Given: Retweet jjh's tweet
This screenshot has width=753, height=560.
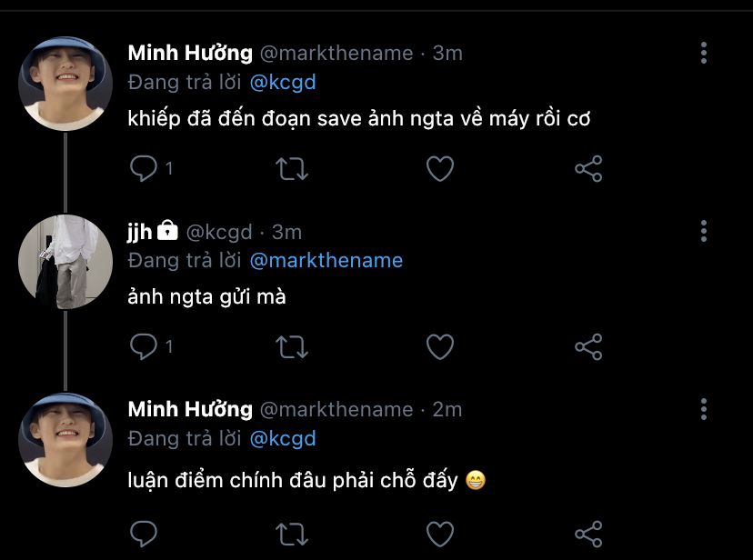Looking at the screenshot, I should coord(292,346).
